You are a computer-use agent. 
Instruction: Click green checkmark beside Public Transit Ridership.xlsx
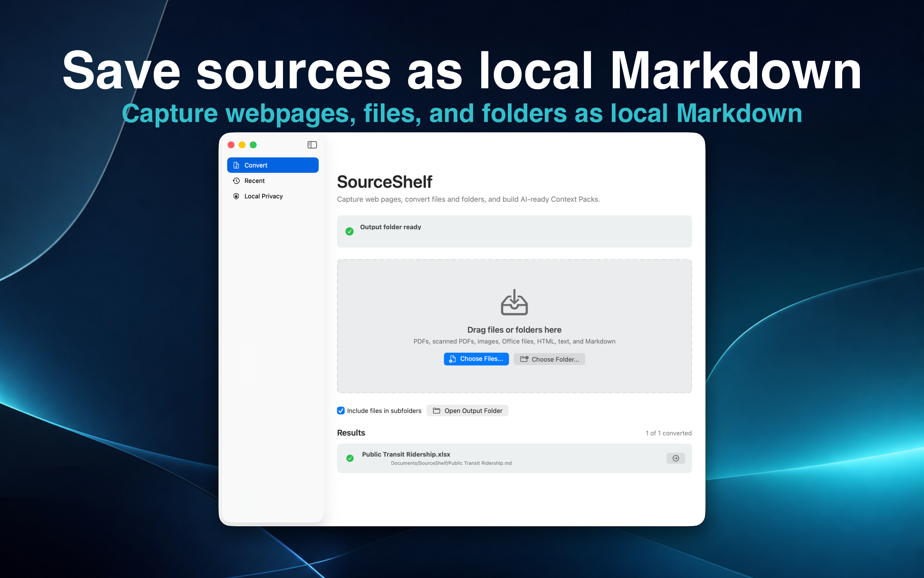point(350,458)
